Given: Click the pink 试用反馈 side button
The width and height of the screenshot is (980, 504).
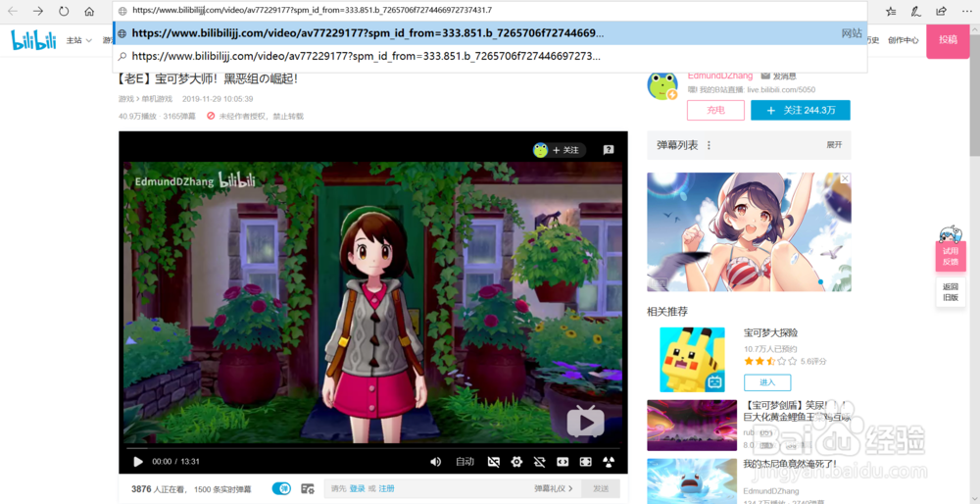Looking at the screenshot, I should click(x=950, y=256).
